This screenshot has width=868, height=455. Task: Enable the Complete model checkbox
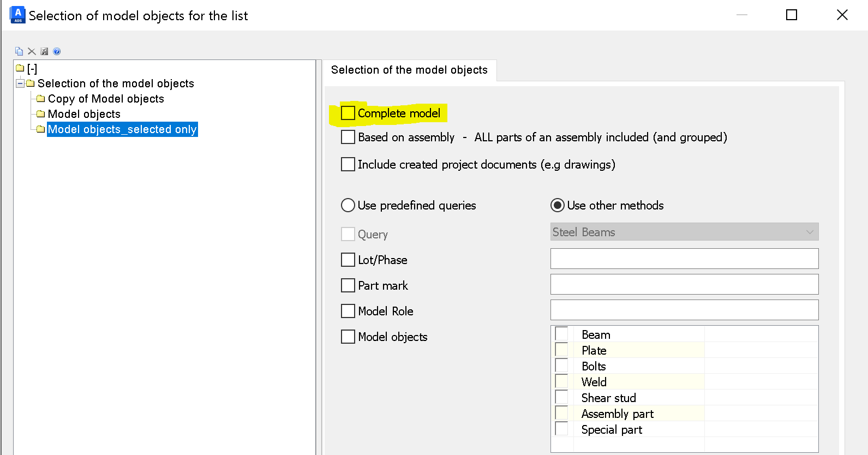(x=348, y=113)
